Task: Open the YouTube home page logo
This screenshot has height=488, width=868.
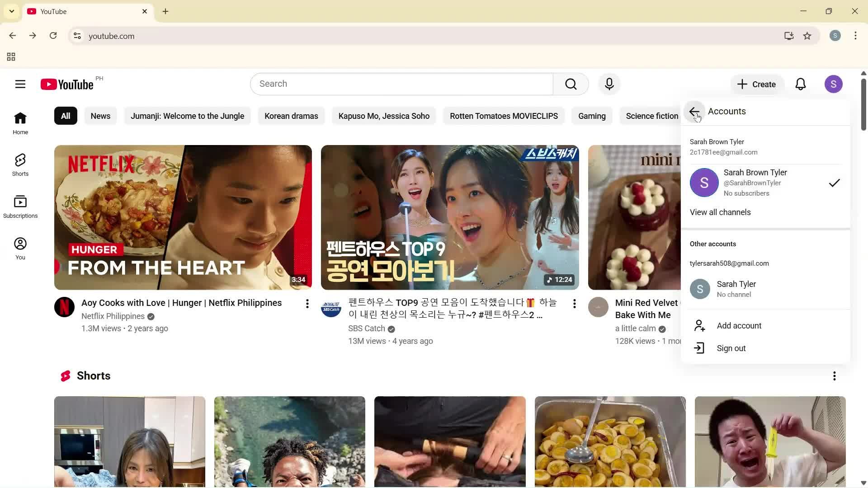Action: click(x=66, y=84)
